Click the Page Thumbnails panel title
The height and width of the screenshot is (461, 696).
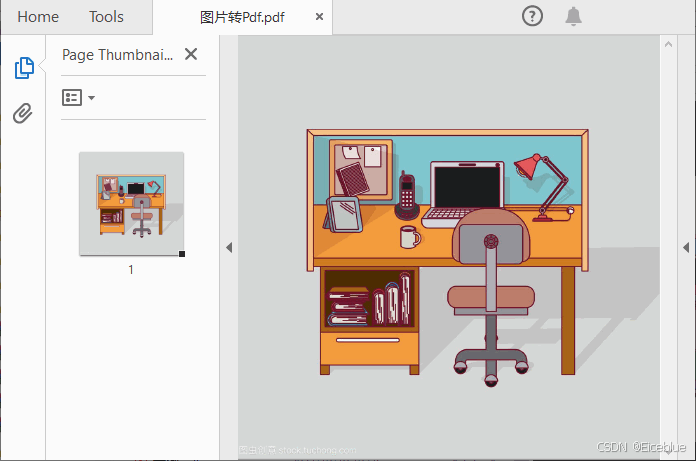click(x=117, y=55)
